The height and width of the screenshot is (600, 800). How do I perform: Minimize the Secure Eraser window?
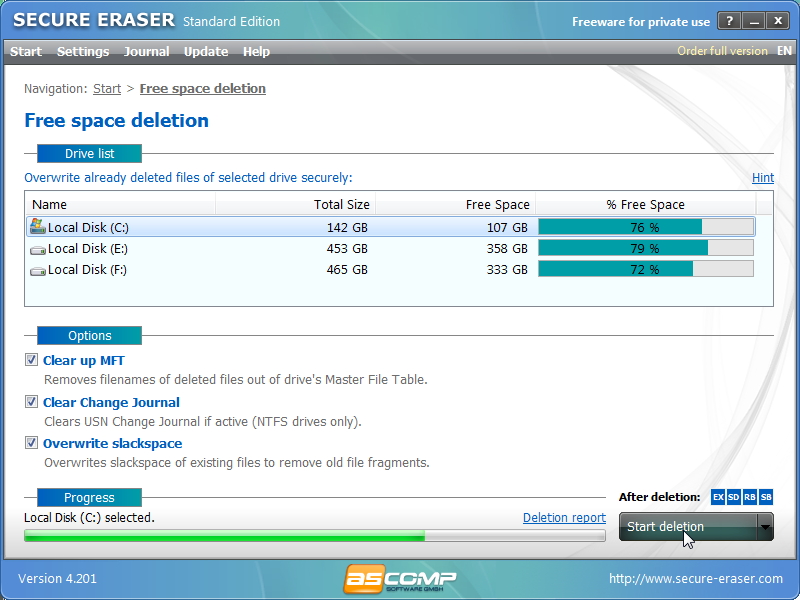click(754, 21)
